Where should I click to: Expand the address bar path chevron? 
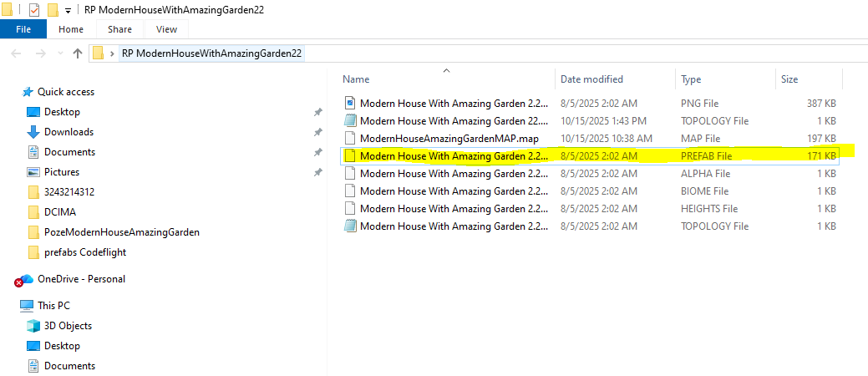point(112,53)
